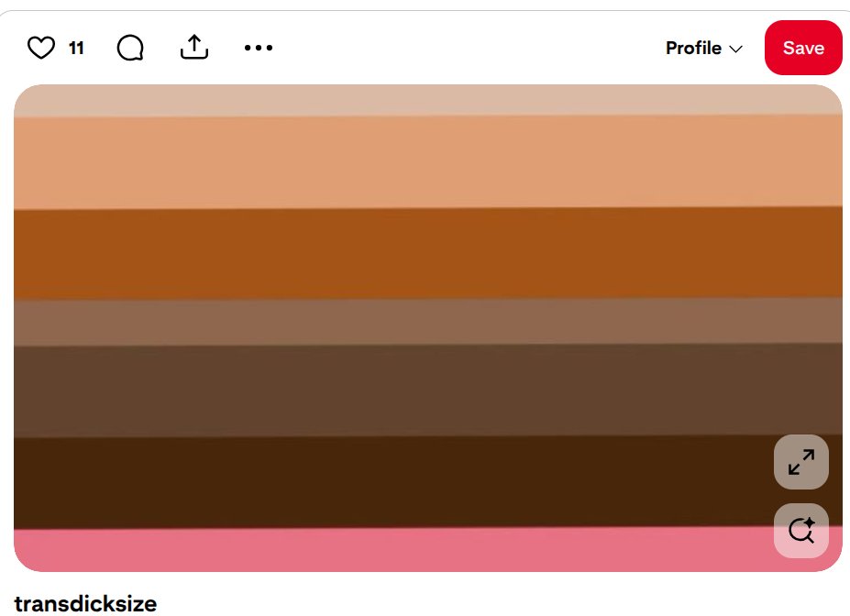Start visual search with the magnifier icon
The height and width of the screenshot is (616, 850).
pyautogui.click(x=801, y=531)
